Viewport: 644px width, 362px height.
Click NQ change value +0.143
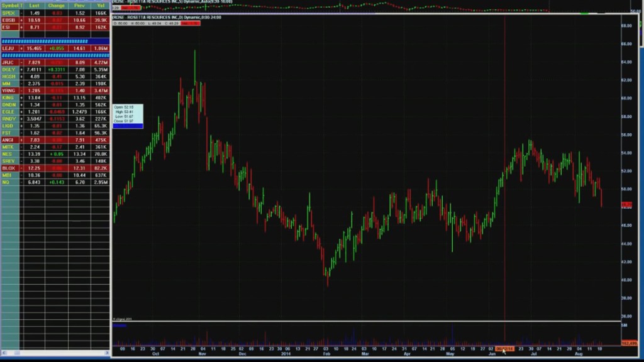click(56, 182)
